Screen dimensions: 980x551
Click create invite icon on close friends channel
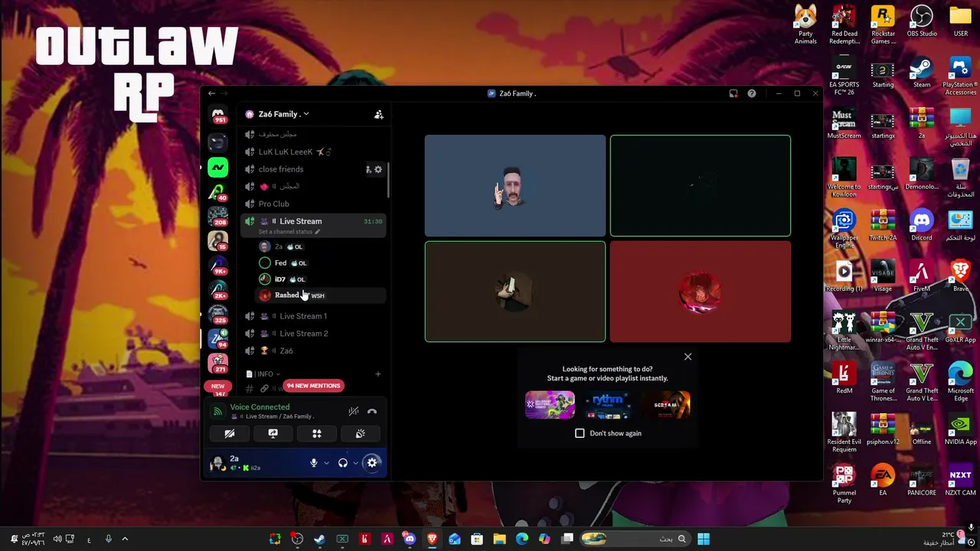(x=368, y=169)
